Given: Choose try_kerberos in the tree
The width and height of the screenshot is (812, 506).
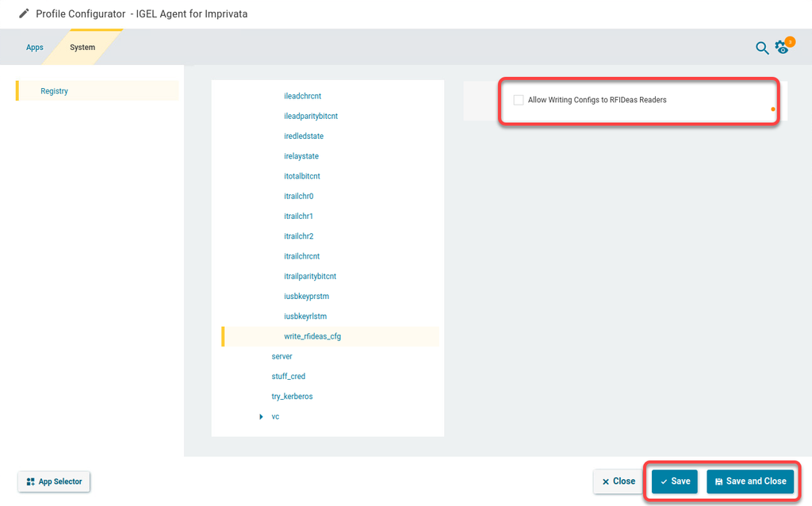Looking at the screenshot, I should [x=293, y=397].
